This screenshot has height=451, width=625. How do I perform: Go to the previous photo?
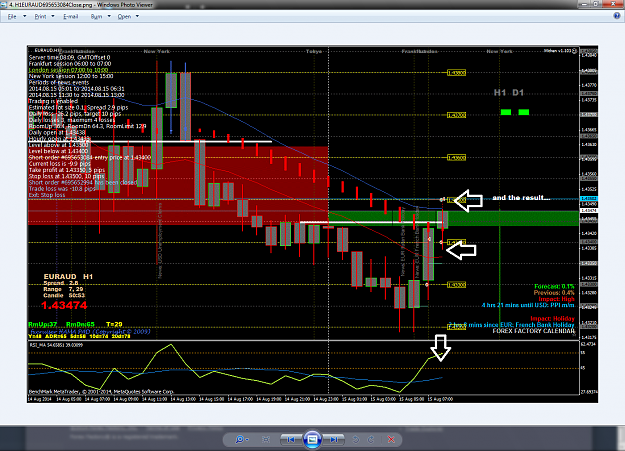pos(291,439)
